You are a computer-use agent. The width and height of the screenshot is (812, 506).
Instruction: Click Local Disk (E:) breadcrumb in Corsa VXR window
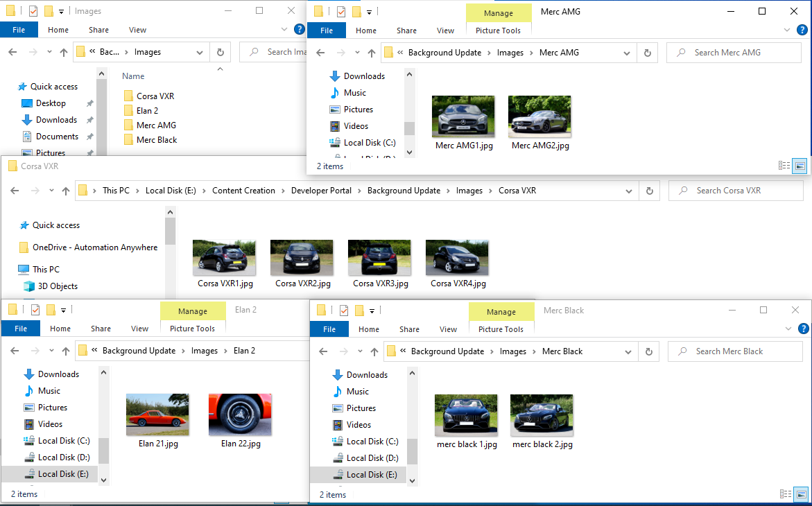171,191
